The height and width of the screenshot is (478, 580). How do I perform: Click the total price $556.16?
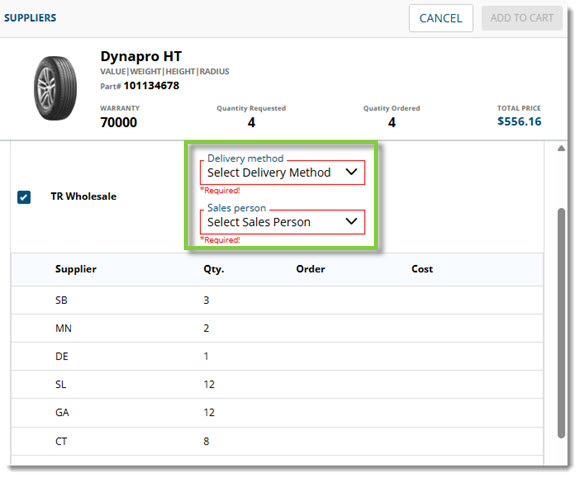[519, 121]
